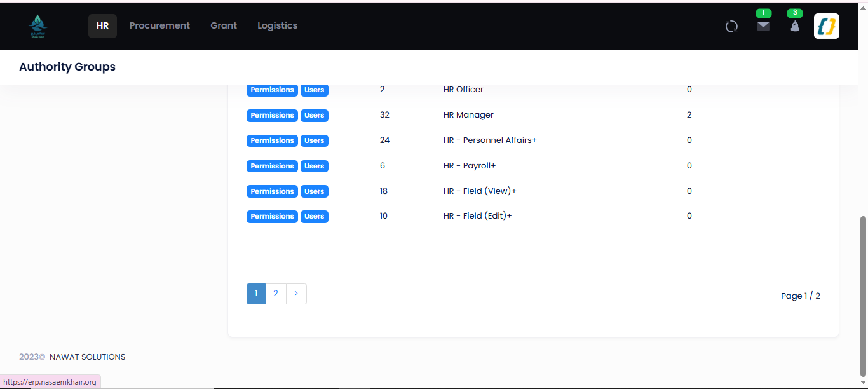This screenshot has height=389, width=868.
Task: Click the organization logo in the navbar
Action: tap(37, 26)
